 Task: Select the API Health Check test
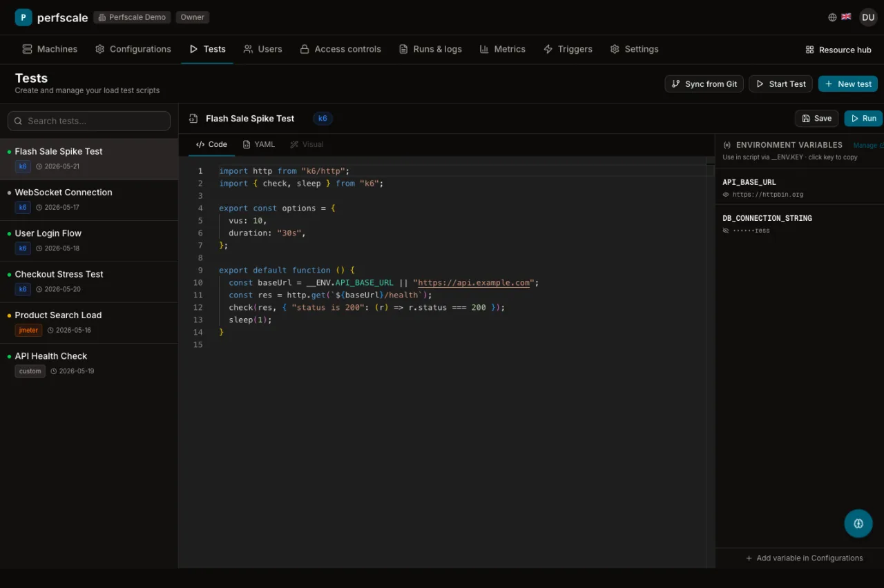(x=89, y=364)
